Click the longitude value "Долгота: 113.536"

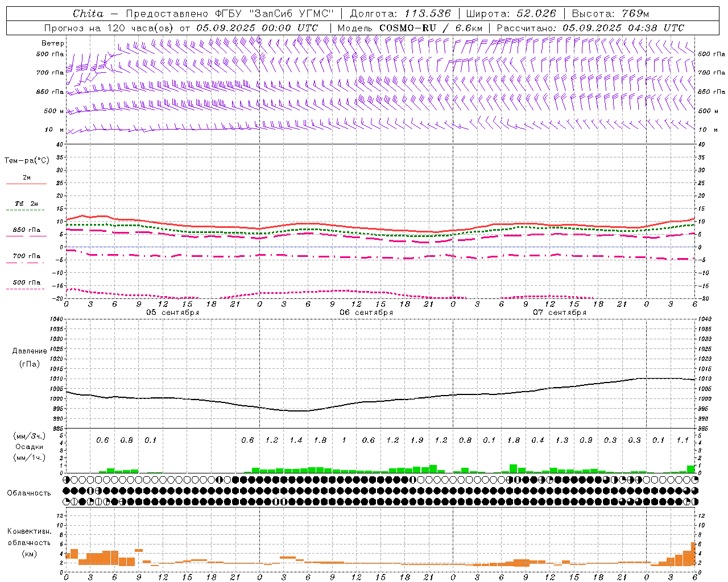(x=400, y=13)
